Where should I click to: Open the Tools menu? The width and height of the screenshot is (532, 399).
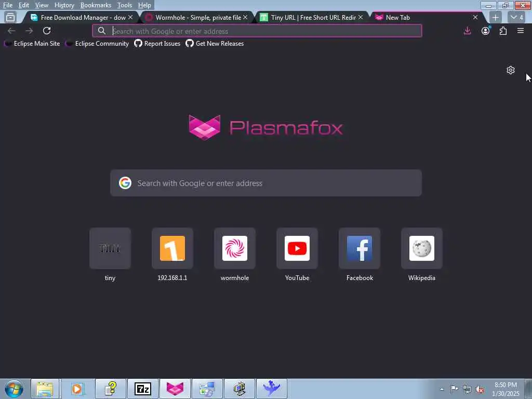tap(125, 5)
